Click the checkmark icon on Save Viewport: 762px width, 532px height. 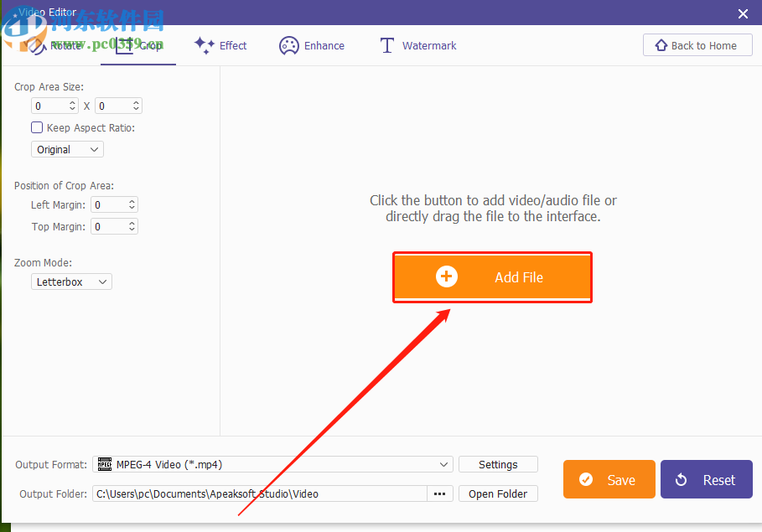(586, 479)
